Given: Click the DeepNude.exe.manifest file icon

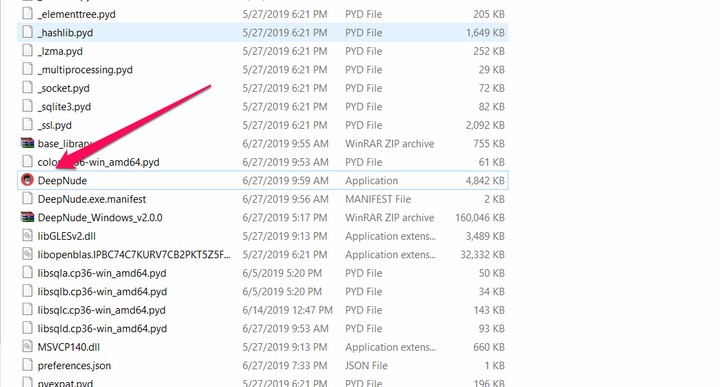Looking at the screenshot, I should tap(28, 199).
